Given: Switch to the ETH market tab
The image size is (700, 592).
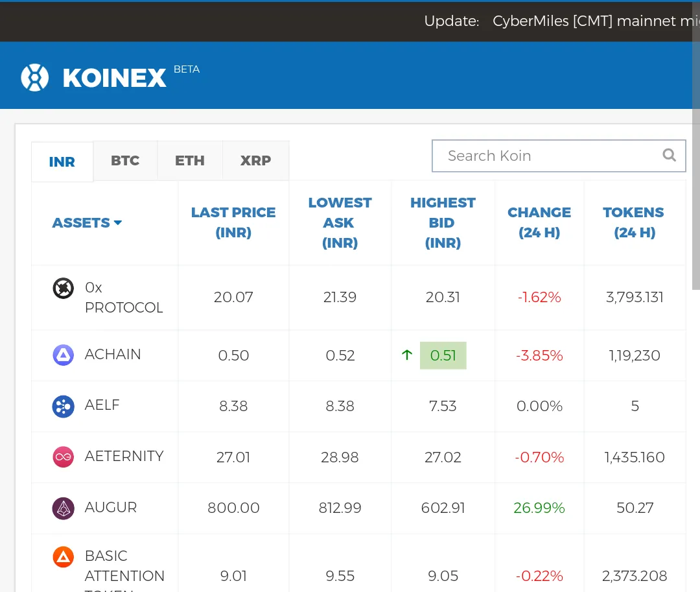Looking at the screenshot, I should pos(190,161).
